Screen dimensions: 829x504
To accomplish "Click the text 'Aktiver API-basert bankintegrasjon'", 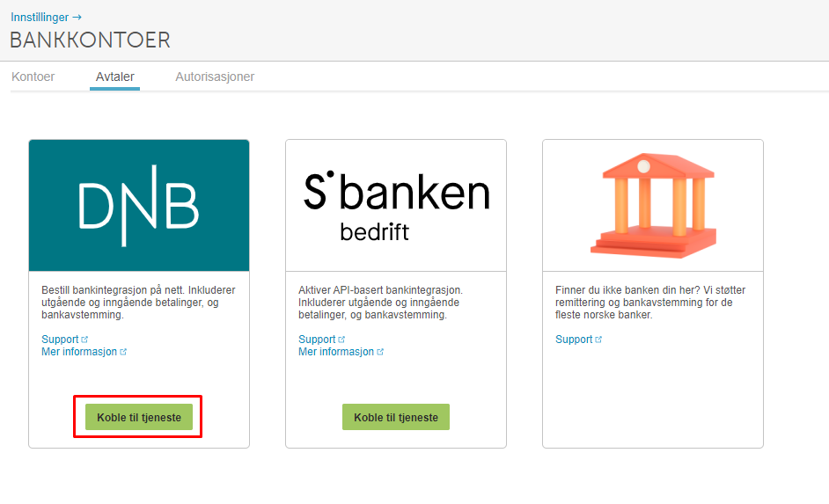I will pos(380,290).
